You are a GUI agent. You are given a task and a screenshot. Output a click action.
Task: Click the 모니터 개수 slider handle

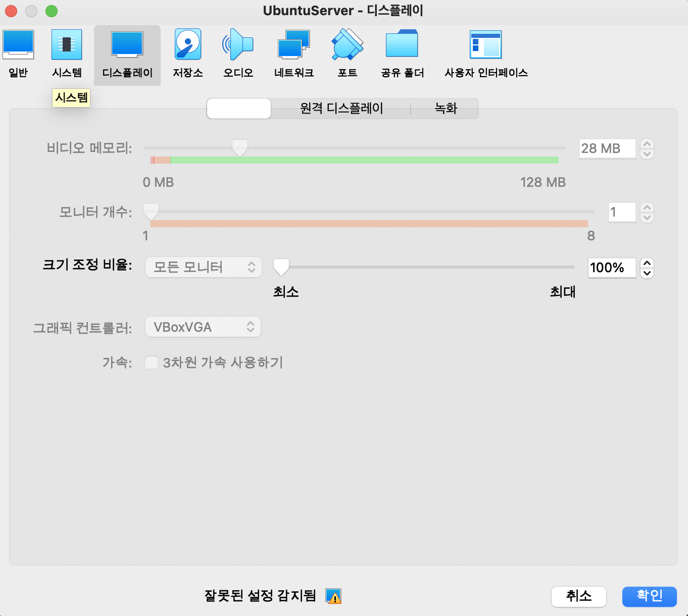(x=151, y=212)
